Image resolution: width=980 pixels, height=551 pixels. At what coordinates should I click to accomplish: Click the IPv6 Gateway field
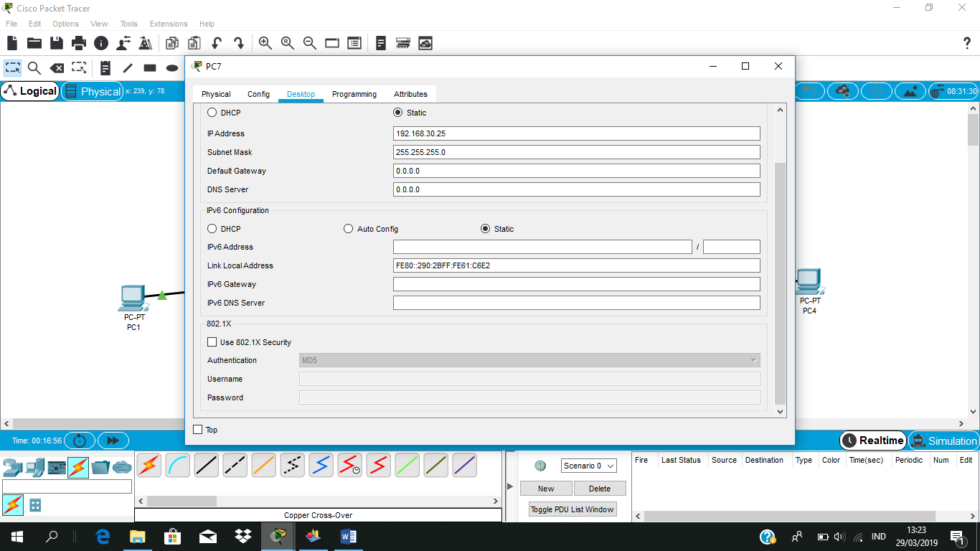click(577, 284)
